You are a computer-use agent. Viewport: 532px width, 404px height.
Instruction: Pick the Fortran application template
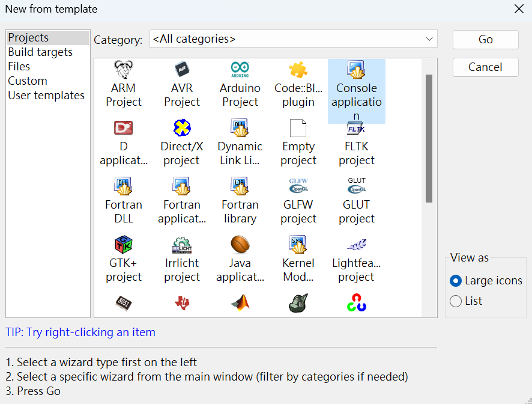[x=182, y=201]
